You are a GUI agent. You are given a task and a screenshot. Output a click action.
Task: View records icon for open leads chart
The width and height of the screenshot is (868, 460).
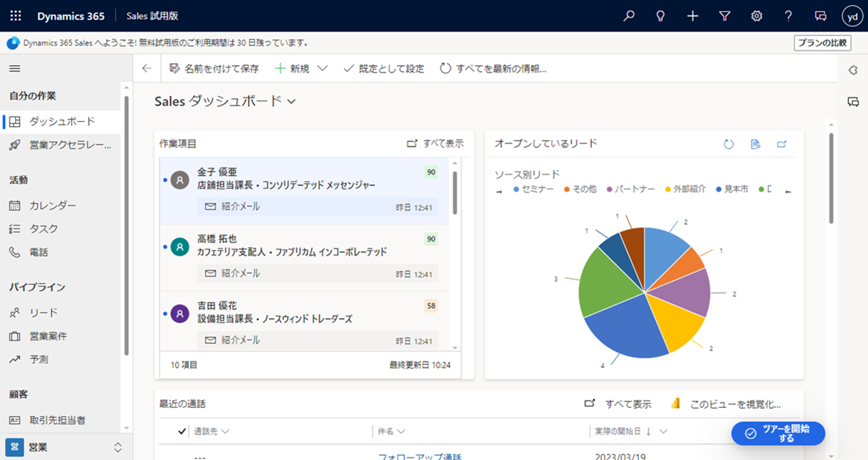coord(755,144)
